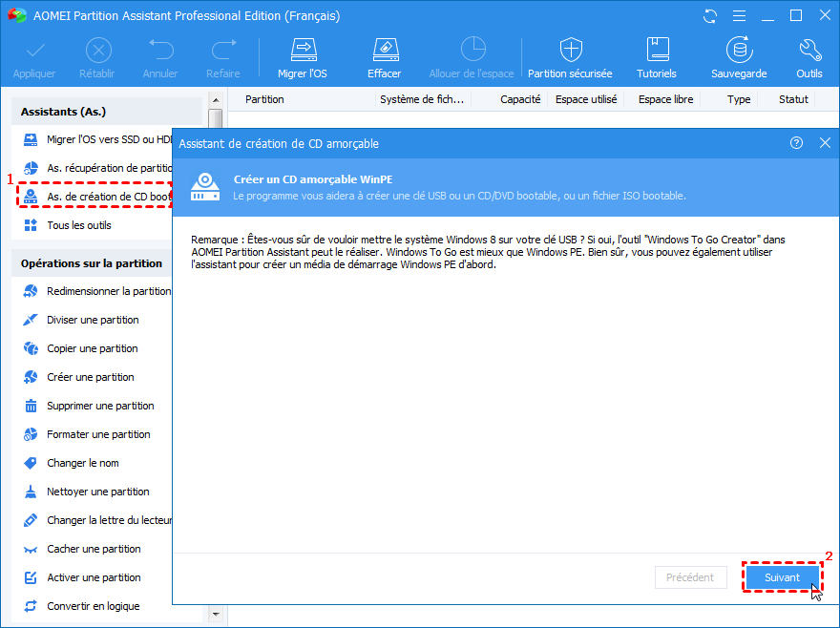
Task: Choose Convertir en logique
Action: pyautogui.click(x=81, y=606)
